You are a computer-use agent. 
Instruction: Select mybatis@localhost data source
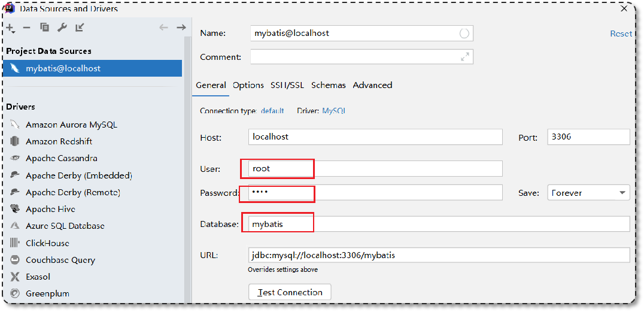pyautogui.click(x=63, y=68)
